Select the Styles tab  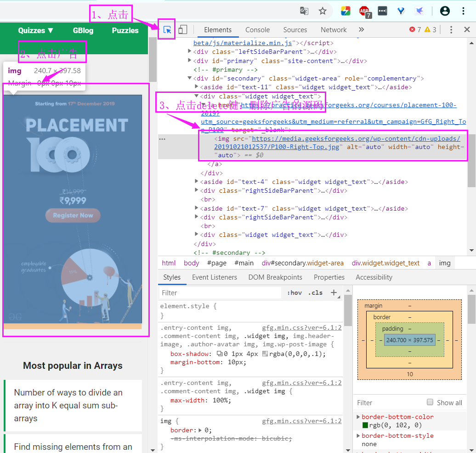(x=172, y=277)
